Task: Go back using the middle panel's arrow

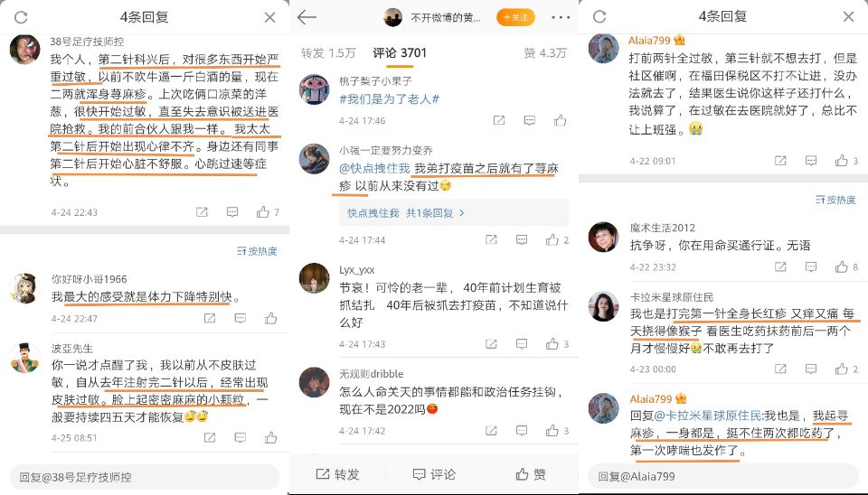Action: (307, 17)
